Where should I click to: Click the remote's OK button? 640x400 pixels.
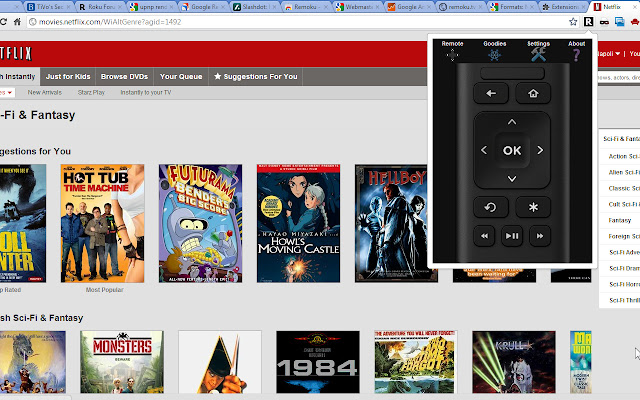[512, 151]
